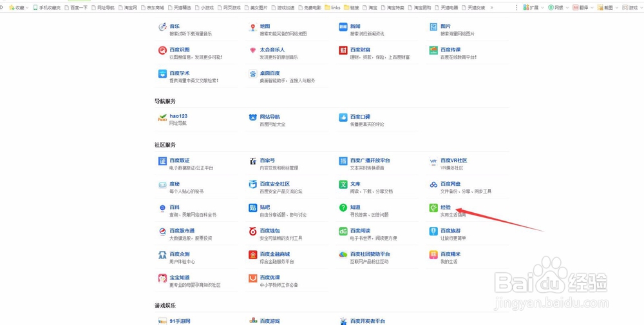The image size is (644, 325).
Task: Open the Baidu Music (音乐) icon
Action: point(163,27)
